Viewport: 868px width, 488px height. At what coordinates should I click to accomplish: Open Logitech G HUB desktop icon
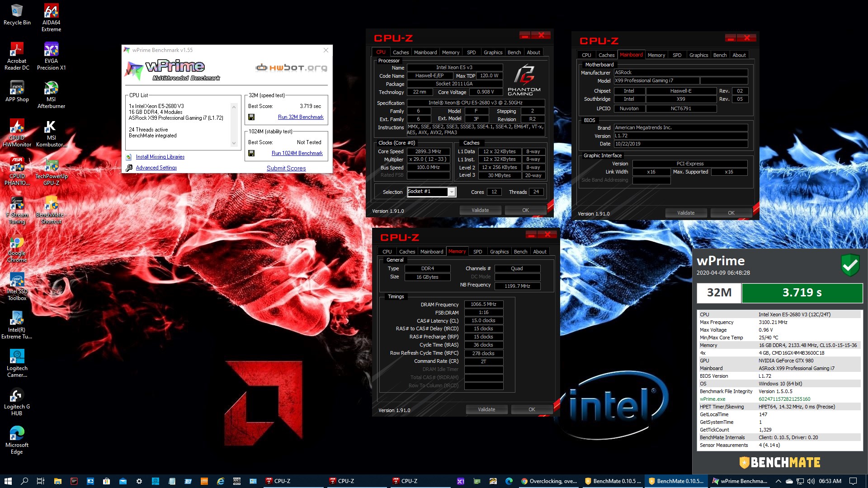(x=17, y=402)
